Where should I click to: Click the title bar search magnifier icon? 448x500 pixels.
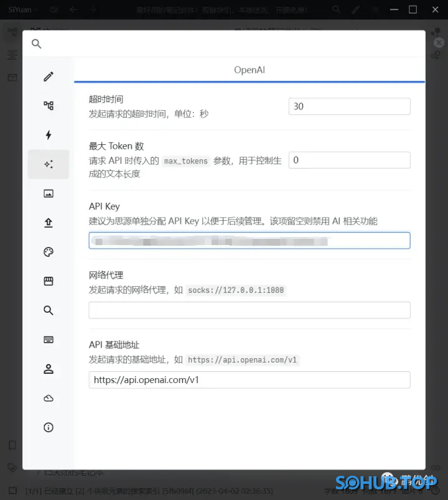(x=336, y=9)
